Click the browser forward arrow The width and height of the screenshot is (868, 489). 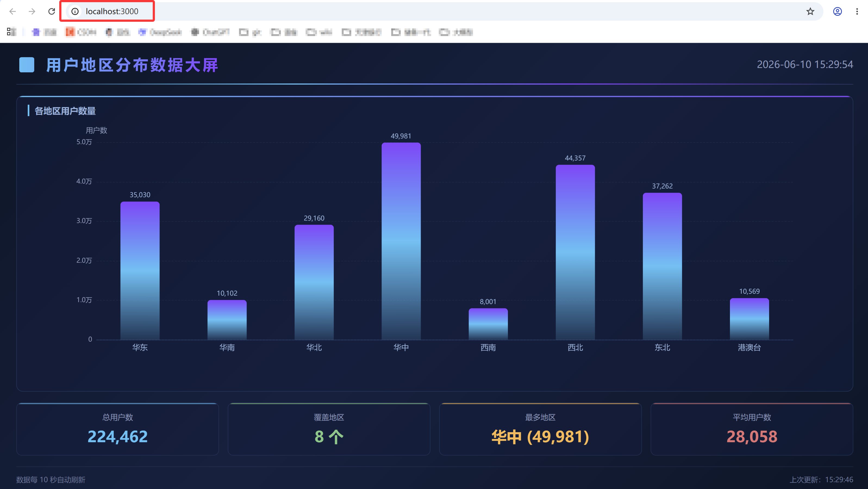point(32,11)
